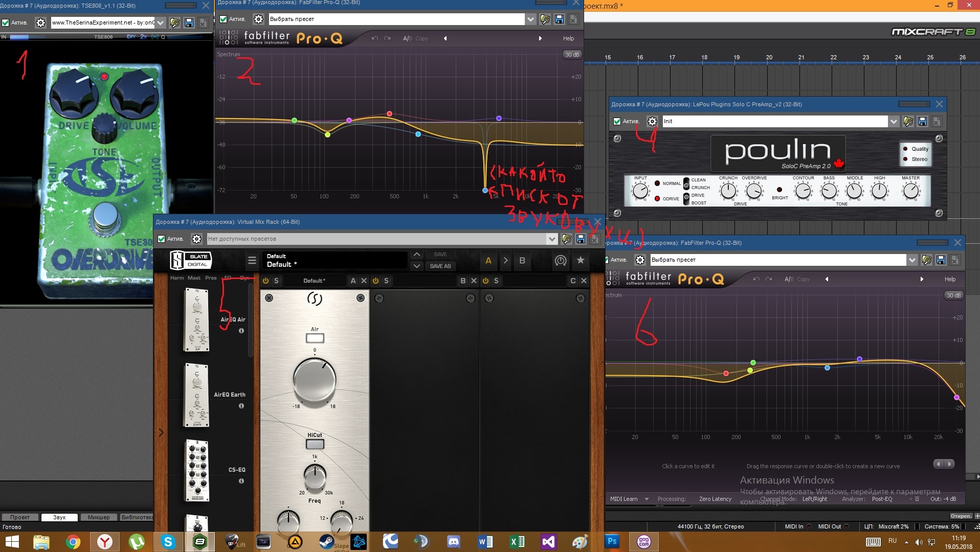Toggle HiCut button on AirEQ module
This screenshot has height=552, width=980.
point(315,444)
